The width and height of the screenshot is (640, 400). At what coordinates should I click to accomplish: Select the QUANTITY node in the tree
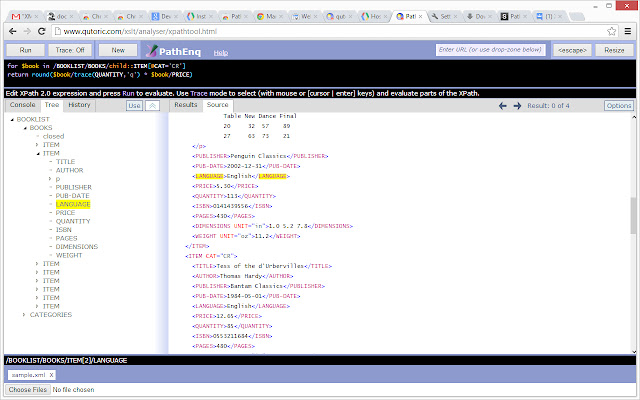73,221
